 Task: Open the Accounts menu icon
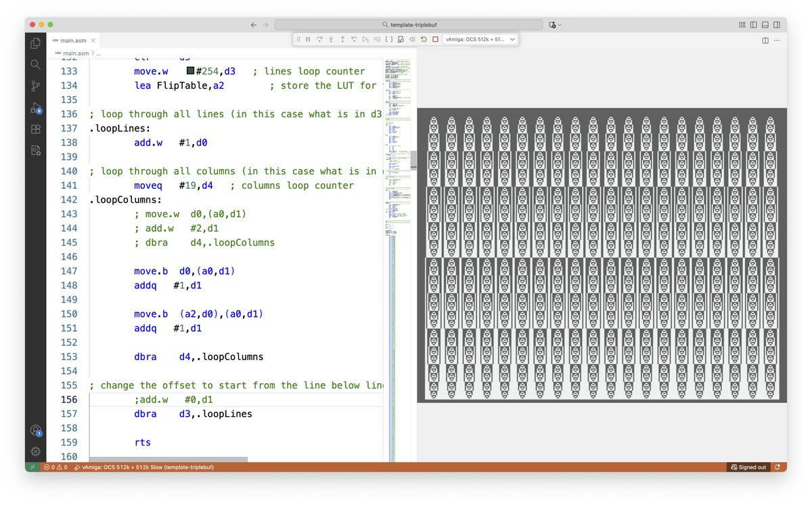click(35, 431)
